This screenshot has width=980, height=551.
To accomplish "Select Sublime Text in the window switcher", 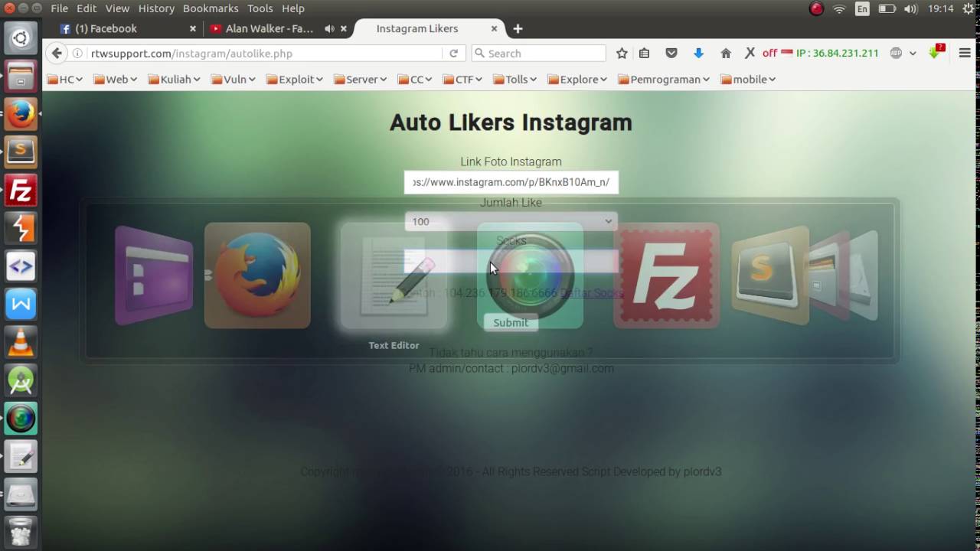I will 769,275.
